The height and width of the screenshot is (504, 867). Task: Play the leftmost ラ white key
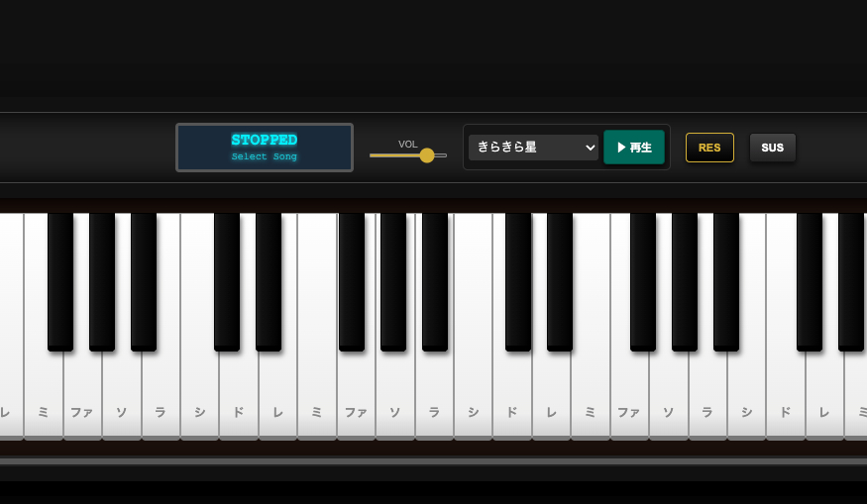(x=161, y=395)
